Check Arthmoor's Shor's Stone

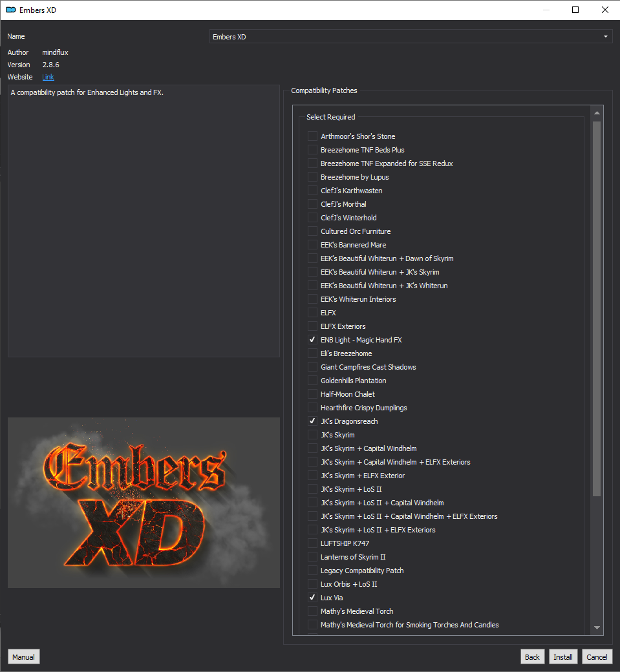tap(312, 136)
